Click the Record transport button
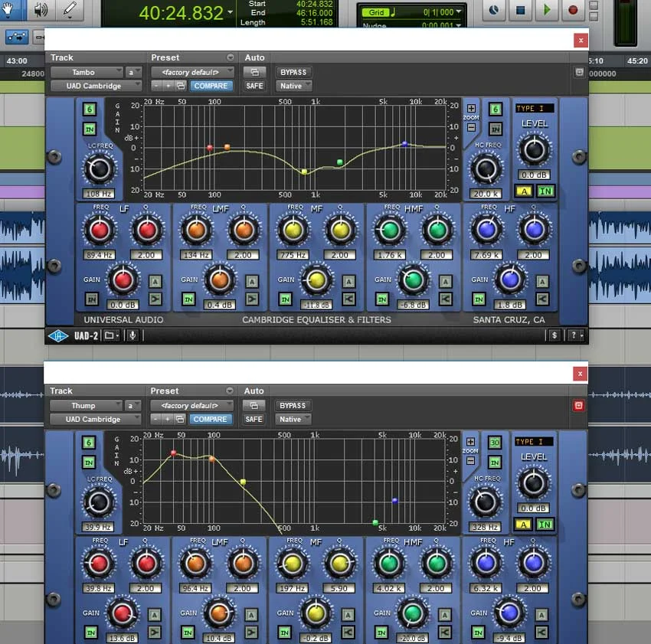 [x=573, y=9]
